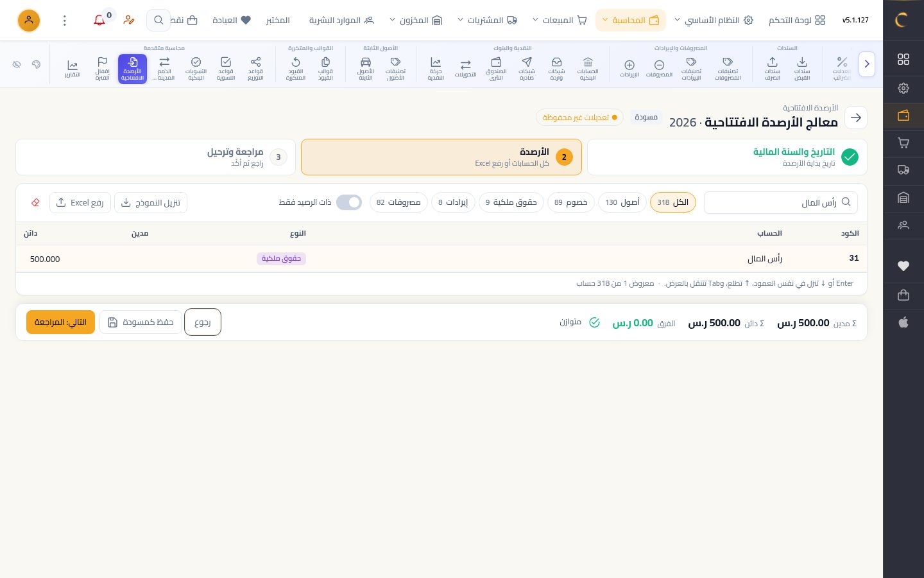Viewport: 924px width, 578px height.
Task: Expand the النظام الأساسي dropdown menu
Action: tap(713, 21)
